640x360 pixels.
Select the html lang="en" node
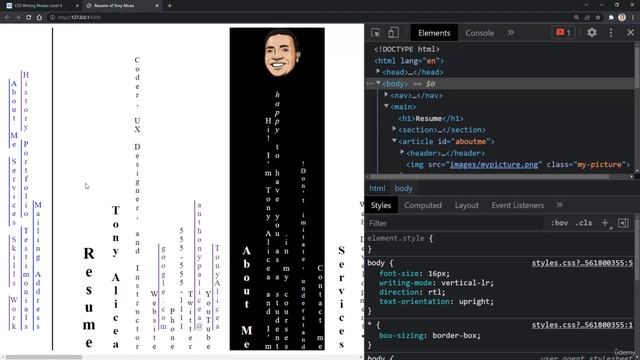409,60
